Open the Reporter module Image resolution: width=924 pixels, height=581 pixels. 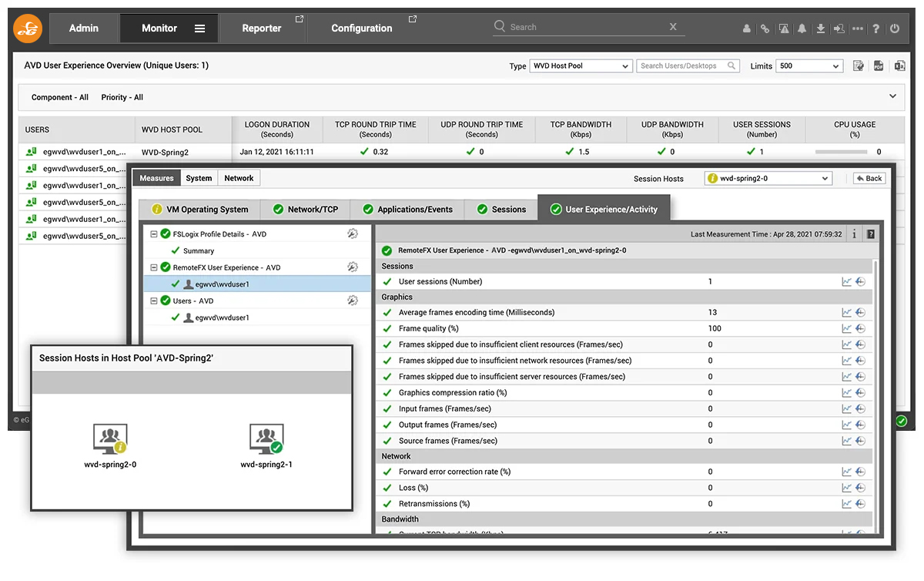[262, 29]
